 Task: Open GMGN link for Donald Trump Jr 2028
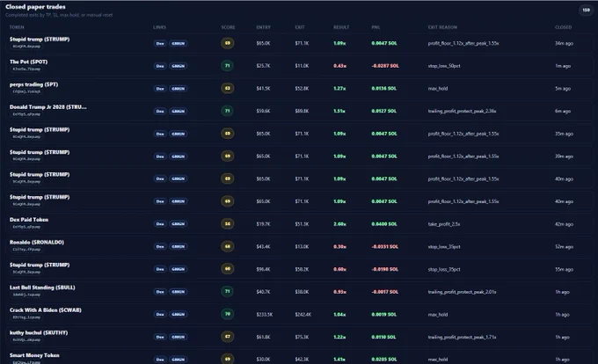point(179,112)
